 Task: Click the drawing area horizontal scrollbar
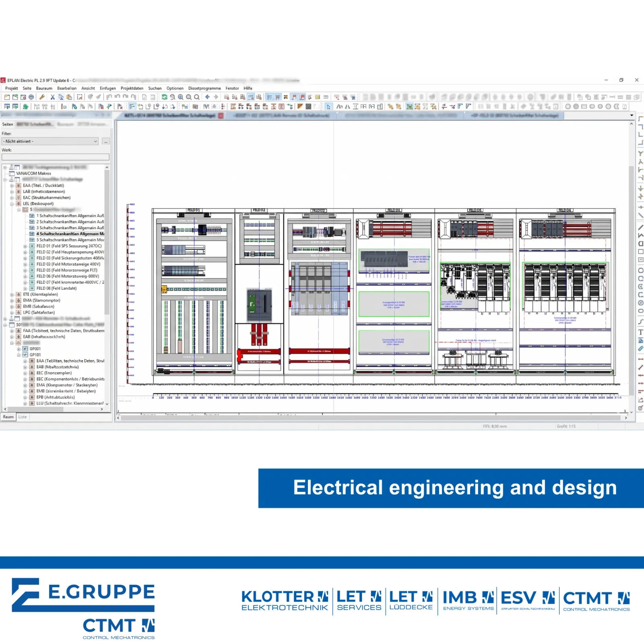(371, 418)
